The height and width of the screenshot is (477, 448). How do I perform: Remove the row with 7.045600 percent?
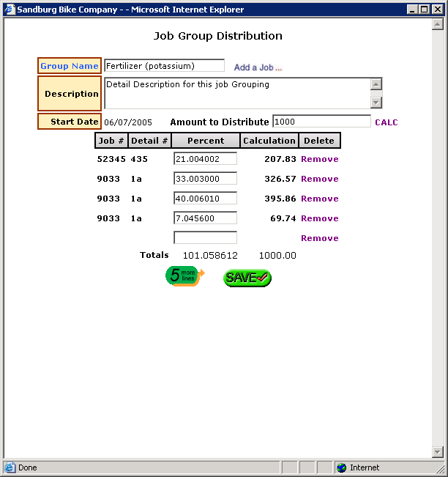click(x=320, y=218)
